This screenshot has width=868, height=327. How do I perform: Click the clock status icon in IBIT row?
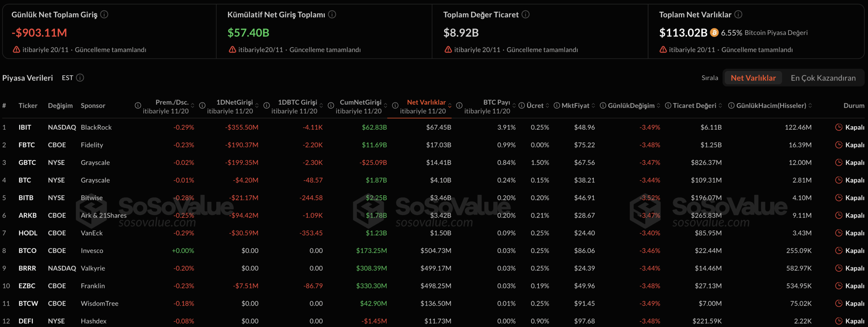coord(839,127)
